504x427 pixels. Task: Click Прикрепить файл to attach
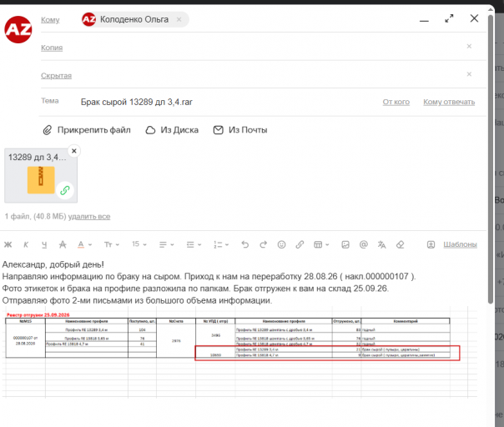coord(87,130)
